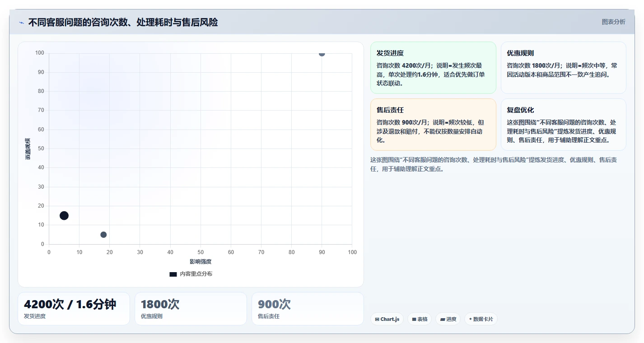Toggle the 内容重点分布 legend swatch
The width and height of the screenshot is (644, 343).
click(x=173, y=274)
